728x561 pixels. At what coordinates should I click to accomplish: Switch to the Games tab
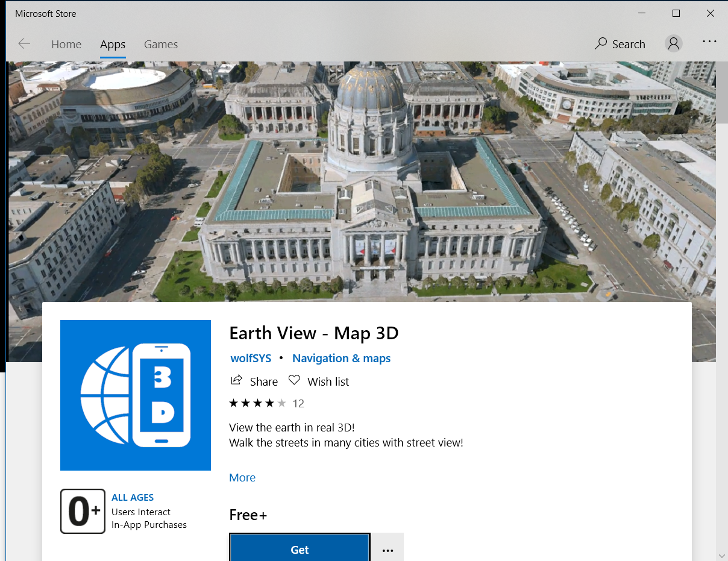(x=160, y=45)
